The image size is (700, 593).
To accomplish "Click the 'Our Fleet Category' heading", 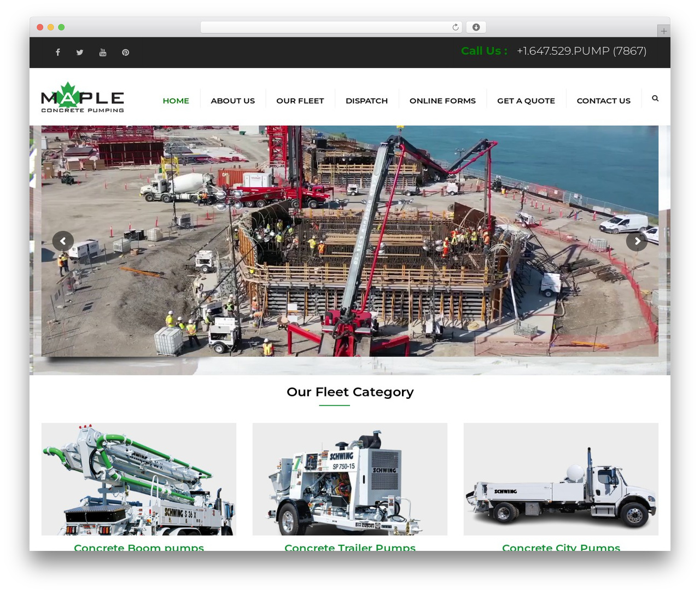I will click(x=350, y=392).
